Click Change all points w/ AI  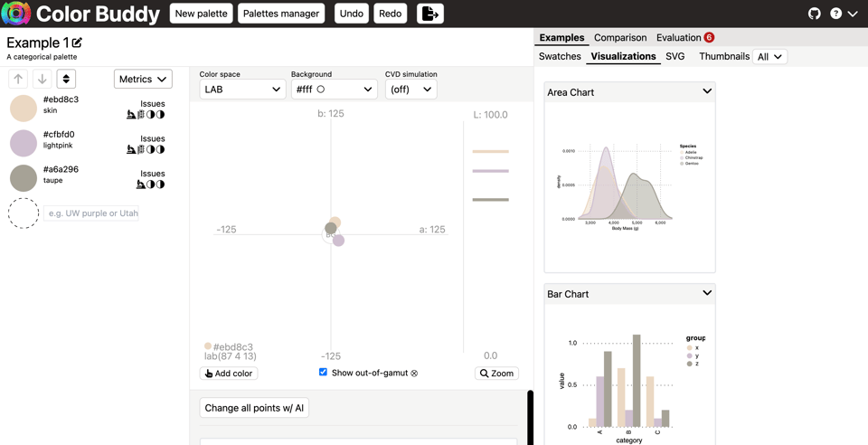point(254,408)
